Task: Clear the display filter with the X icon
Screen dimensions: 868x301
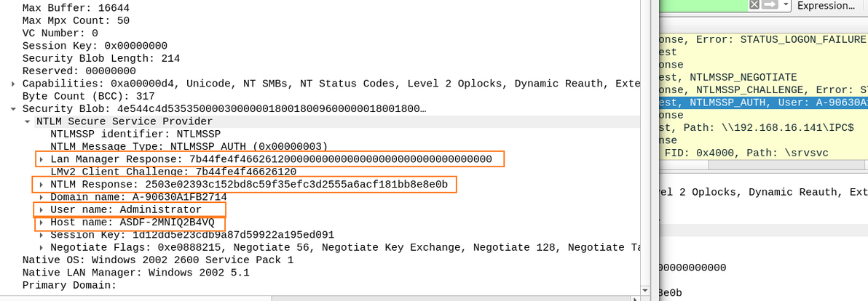Action: [754, 5]
